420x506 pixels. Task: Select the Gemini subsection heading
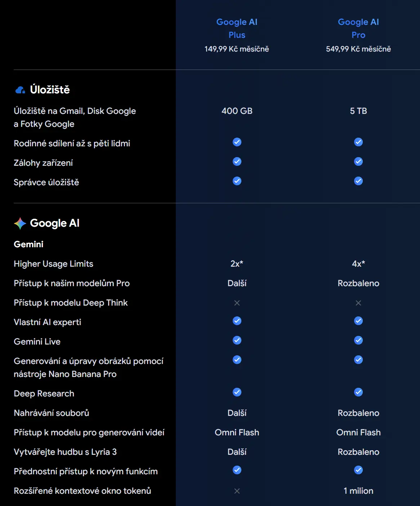coord(28,244)
